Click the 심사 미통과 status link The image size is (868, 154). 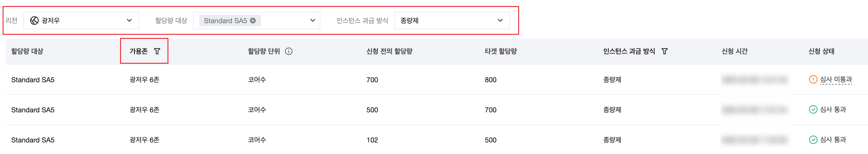coord(836,80)
